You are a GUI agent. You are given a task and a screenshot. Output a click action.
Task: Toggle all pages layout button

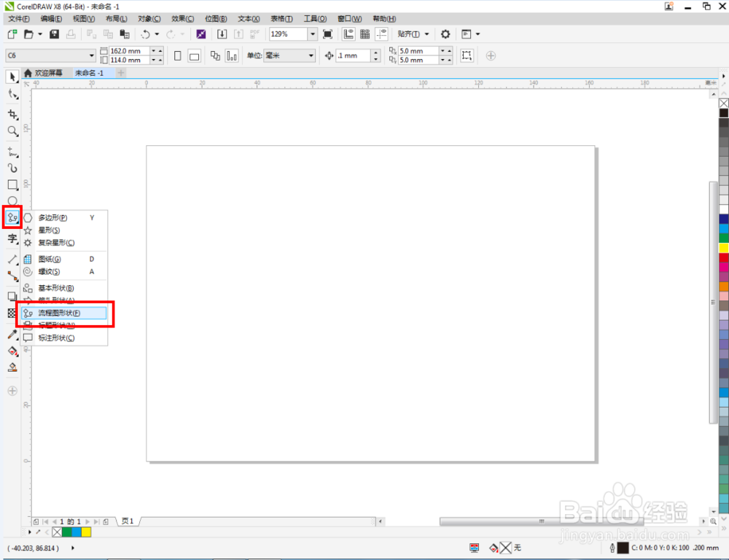coord(215,56)
